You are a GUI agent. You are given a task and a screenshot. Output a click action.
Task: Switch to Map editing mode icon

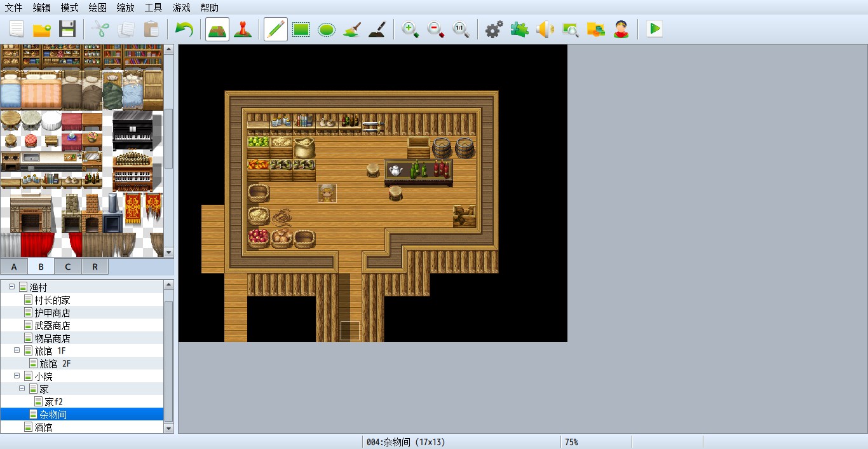[x=217, y=29]
